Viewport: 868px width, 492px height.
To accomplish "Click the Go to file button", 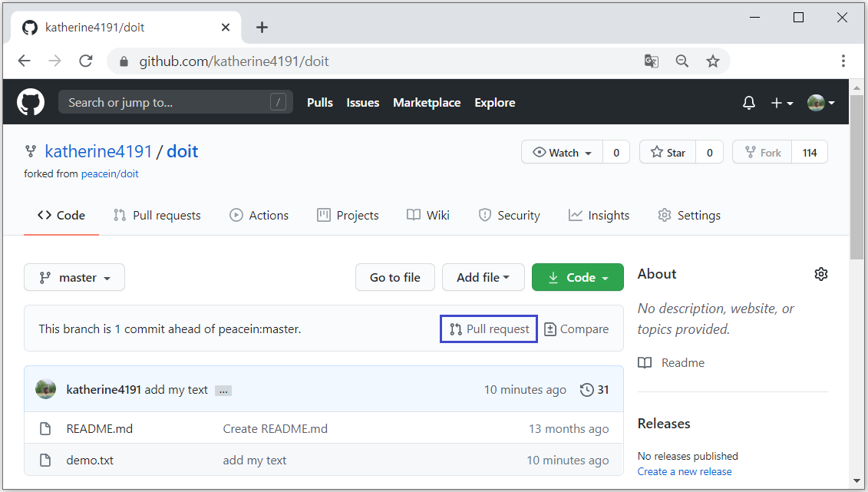I will tap(395, 277).
